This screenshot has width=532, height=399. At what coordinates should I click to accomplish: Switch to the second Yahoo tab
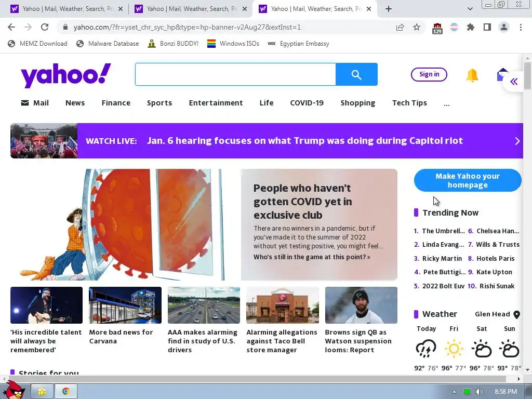click(190, 9)
